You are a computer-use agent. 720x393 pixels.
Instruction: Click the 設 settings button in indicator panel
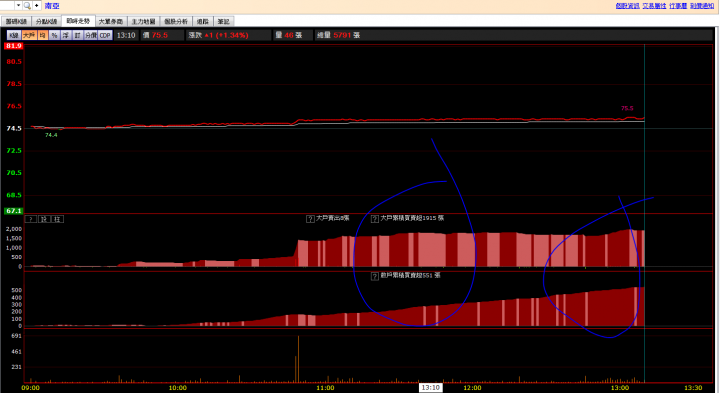(x=44, y=219)
